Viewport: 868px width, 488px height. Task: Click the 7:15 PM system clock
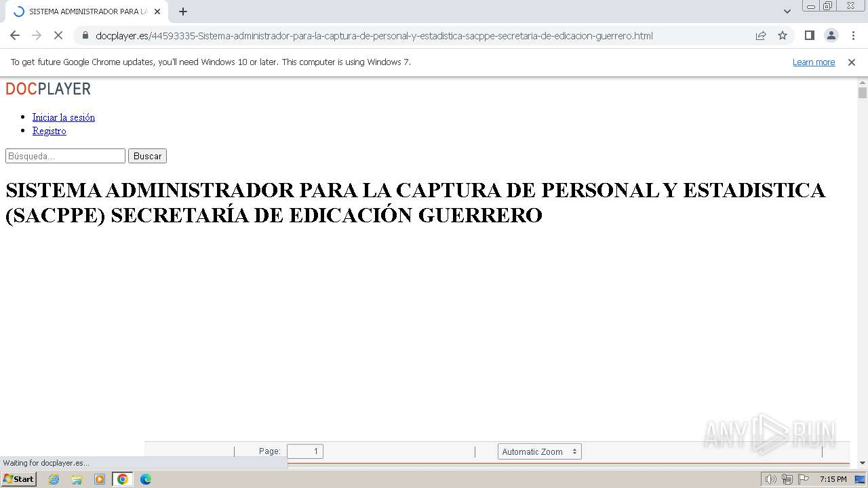(x=833, y=479)
